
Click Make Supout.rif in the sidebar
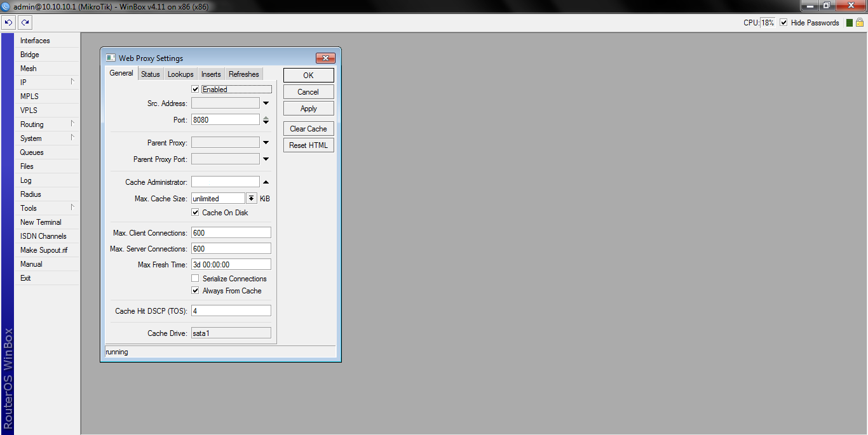coord(48,250)
